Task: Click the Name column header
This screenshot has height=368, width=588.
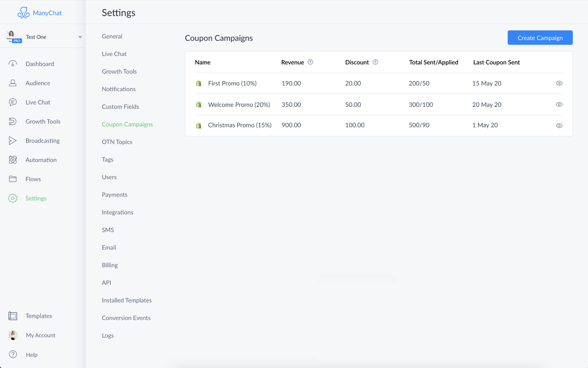Action: [202, 62]
